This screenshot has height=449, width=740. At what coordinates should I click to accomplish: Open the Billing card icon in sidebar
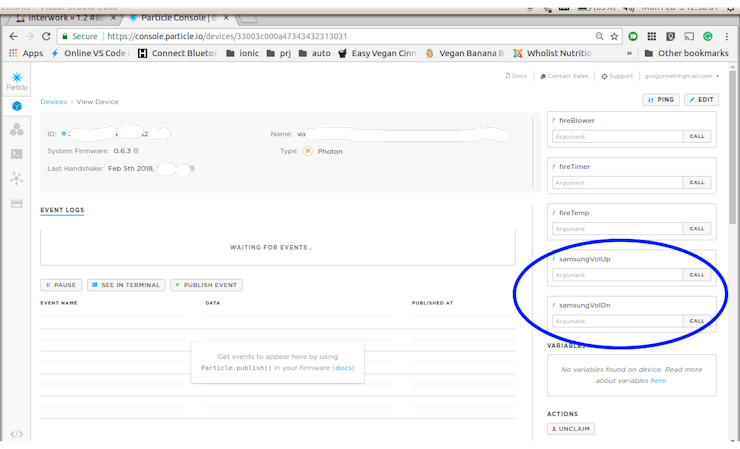click(x=17, y=204)
